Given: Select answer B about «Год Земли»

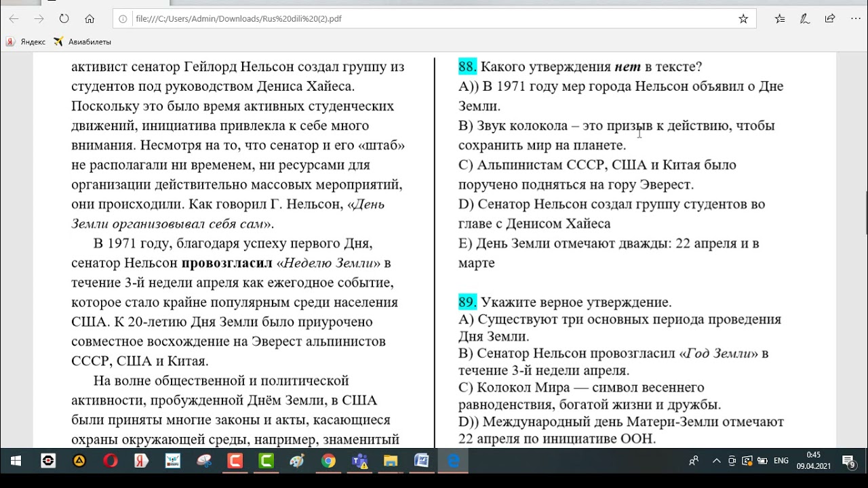Looking at the screenshot, I should click(x=613, y=362).
